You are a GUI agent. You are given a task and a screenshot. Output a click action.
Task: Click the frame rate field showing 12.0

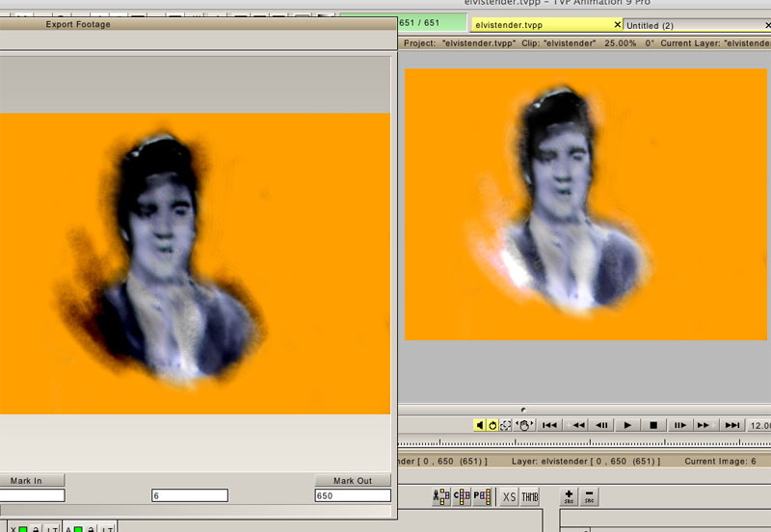point(759,425)
